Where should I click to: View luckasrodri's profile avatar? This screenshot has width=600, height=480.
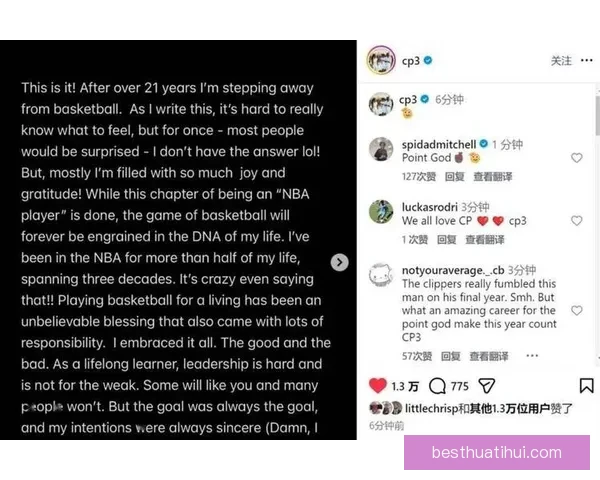(380, 212)
